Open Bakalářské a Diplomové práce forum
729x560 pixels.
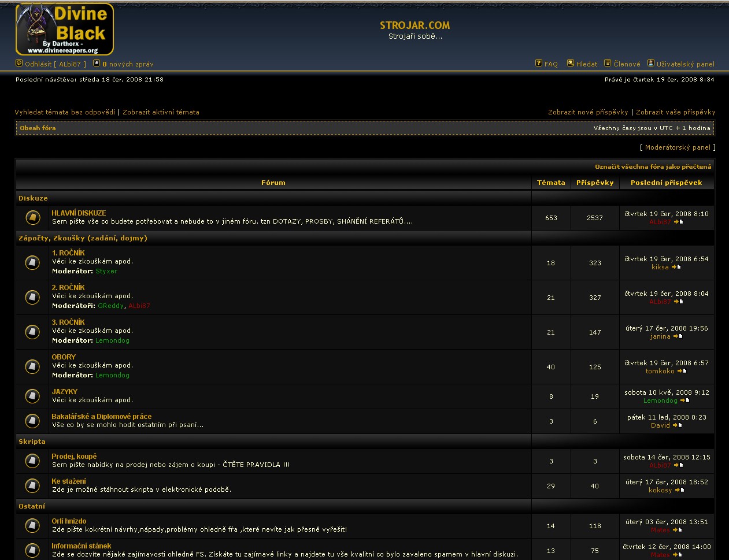coord(102,417)
